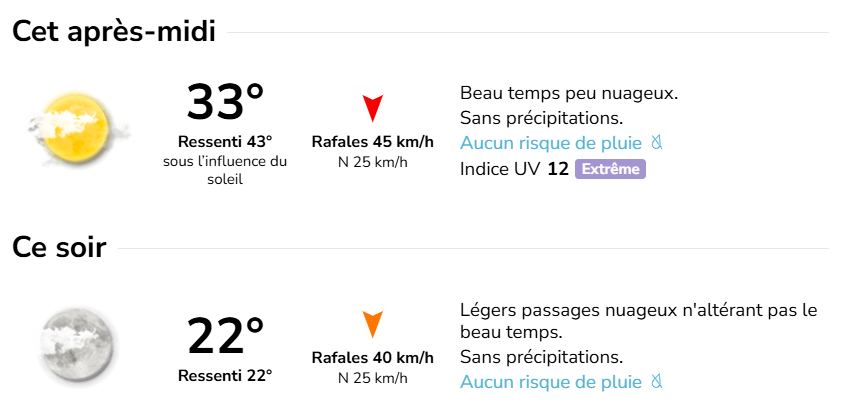
Task: Click "Beau temps peu nuageux" description
Action: coord(569,94)
